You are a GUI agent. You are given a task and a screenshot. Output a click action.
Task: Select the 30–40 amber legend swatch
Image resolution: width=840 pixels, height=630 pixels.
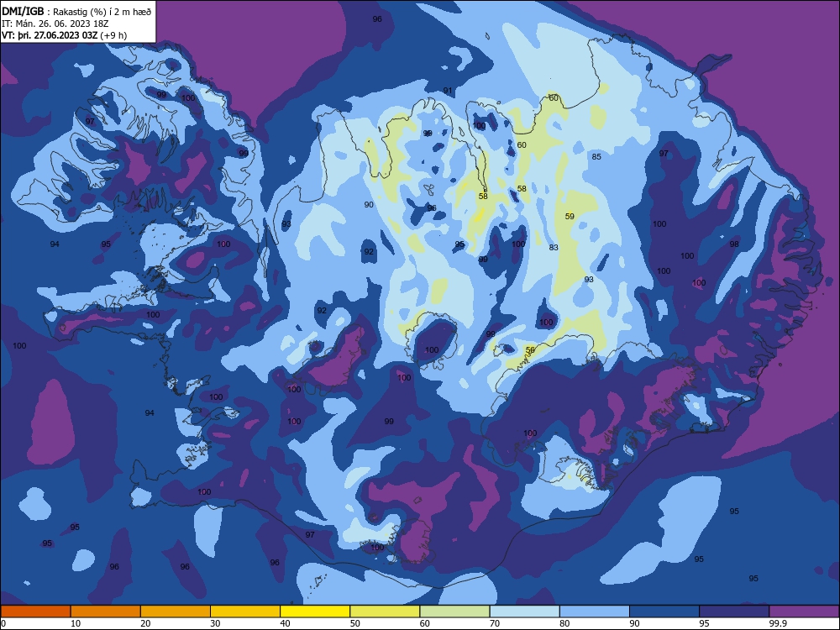pos(245,612)
